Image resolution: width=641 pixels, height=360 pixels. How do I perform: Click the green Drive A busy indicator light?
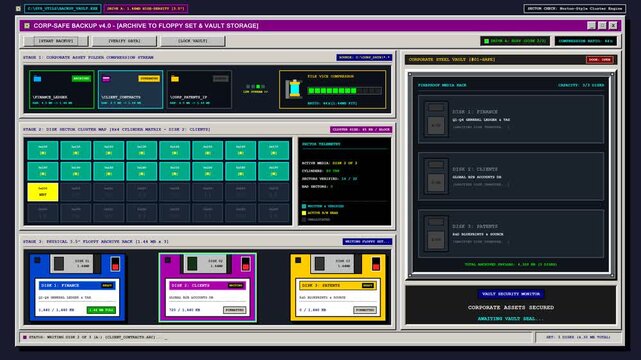[x=486, y=41]
